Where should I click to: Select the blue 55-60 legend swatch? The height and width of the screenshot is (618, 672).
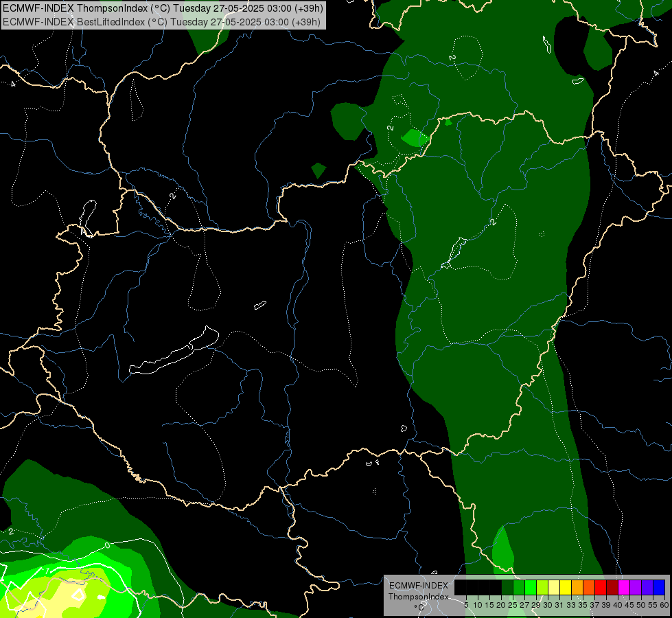[659, 587]
